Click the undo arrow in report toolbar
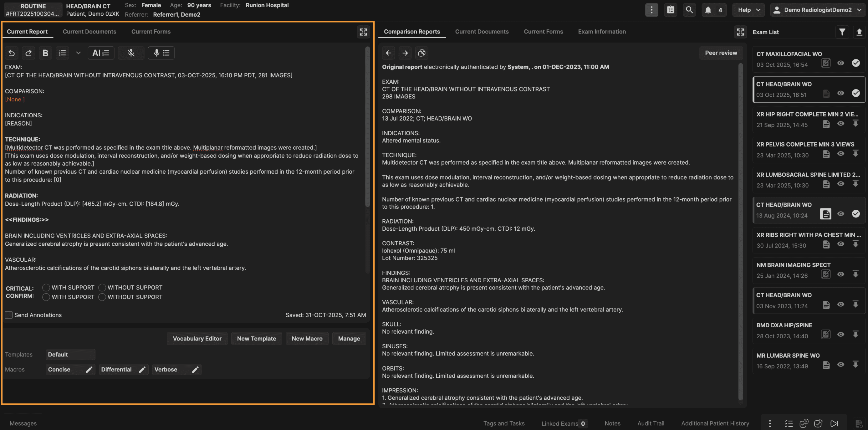Screen dimensions: 868x430 click(x=12, y=53)
